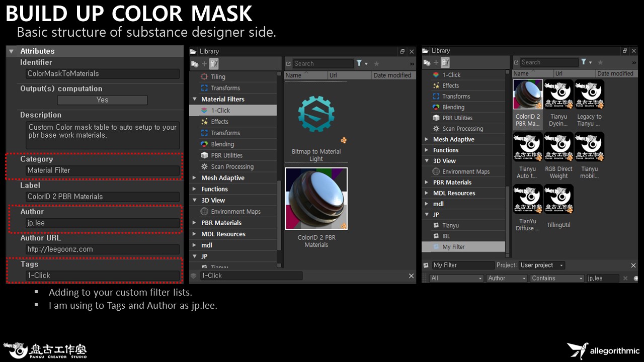
Task: Click the Tags field 1-Click
Action: [x=103, y=276]
